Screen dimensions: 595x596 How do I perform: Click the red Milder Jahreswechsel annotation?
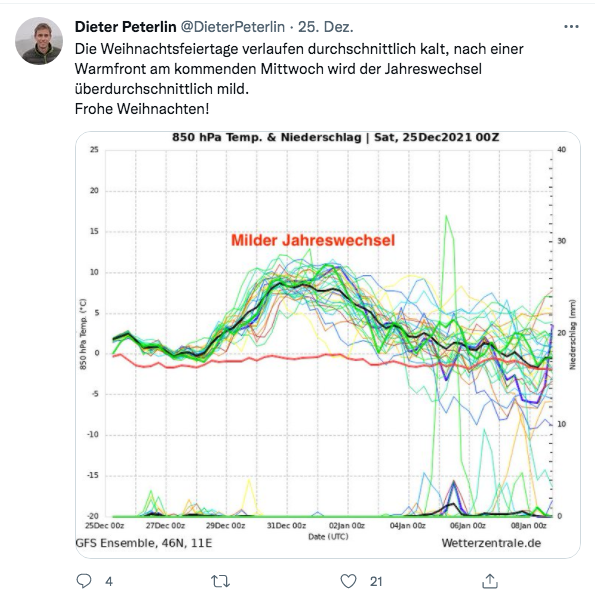pos(313,240)
